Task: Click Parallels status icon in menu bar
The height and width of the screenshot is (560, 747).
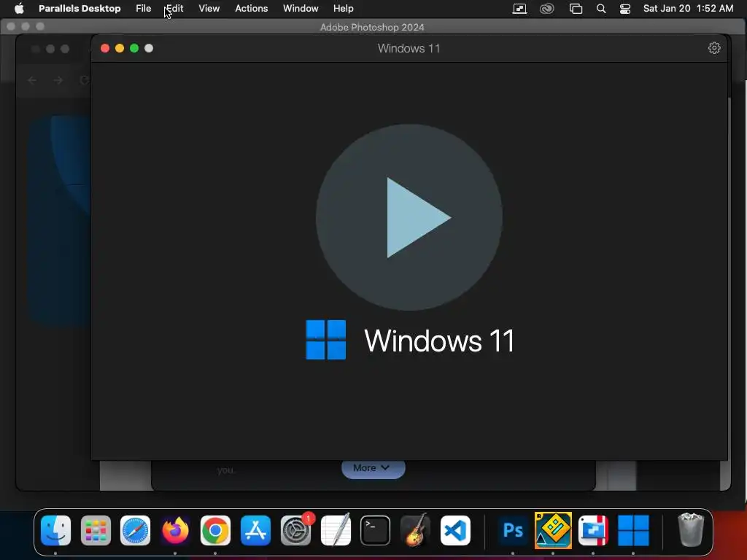Action: point(519,9)
